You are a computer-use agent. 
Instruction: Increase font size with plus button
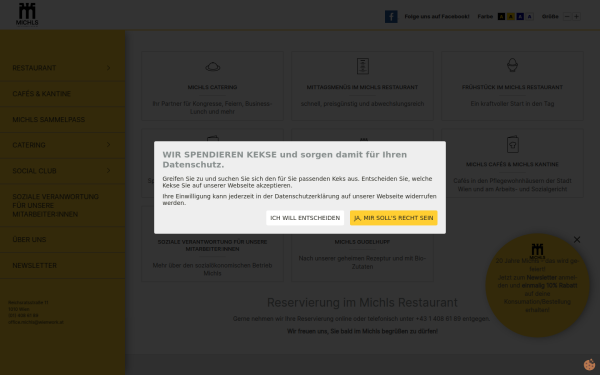pyautogui.click(x=576, y=16)
